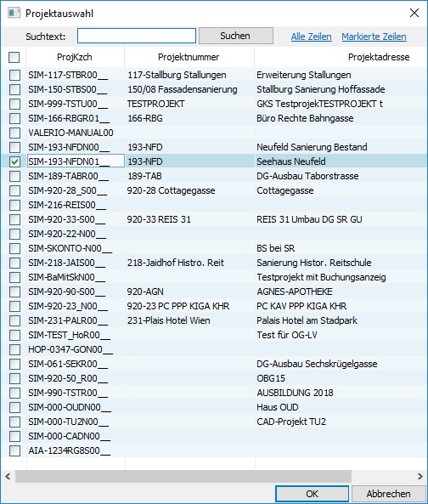Check the SIM-231-PALR00 row checkbox
428x504 pixels.
(x=14, y=320)
